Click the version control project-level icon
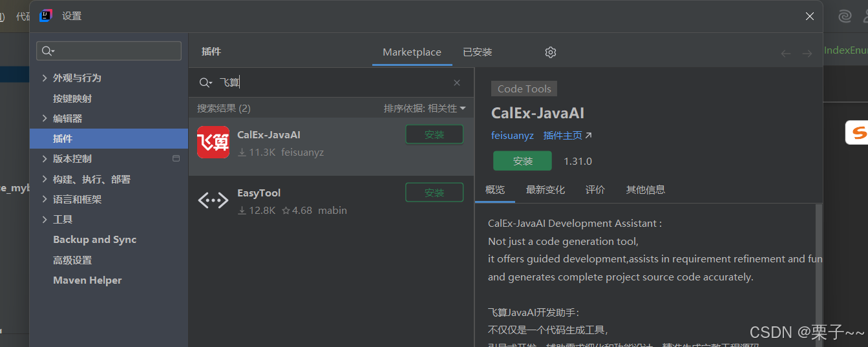The image size is (868, 347). [x=176, y=158]
